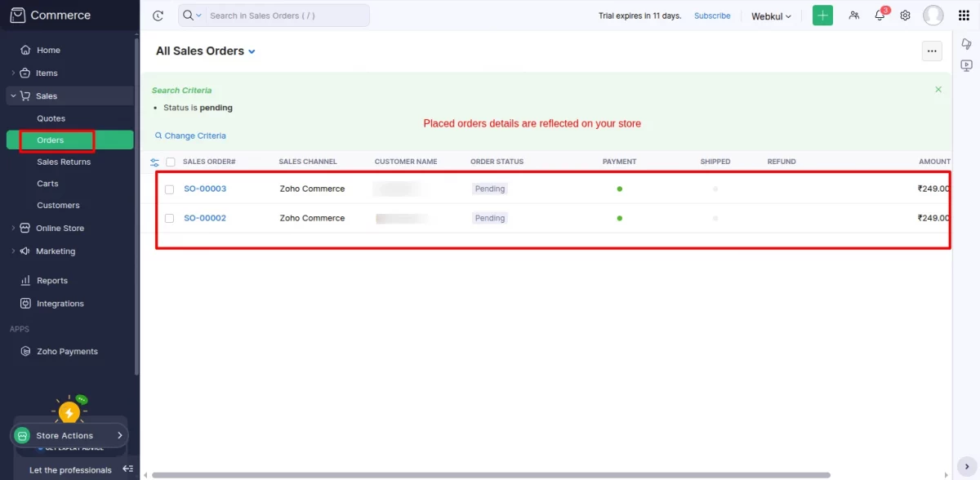
Task: Open notifications bell icon
Action: [x=880, y=16]
